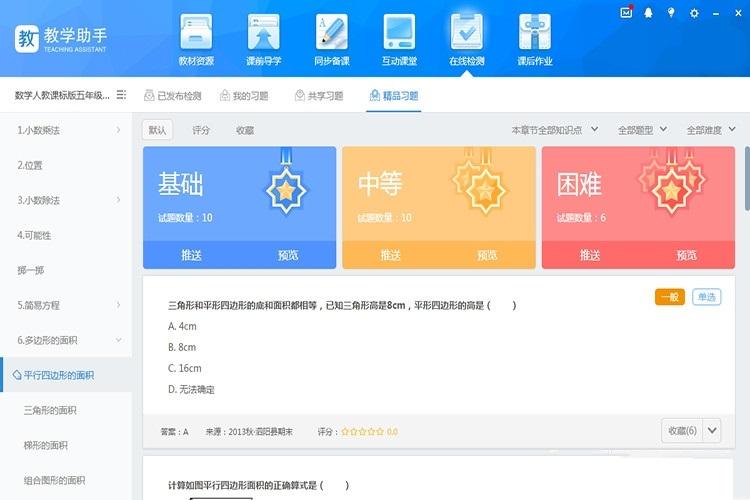Click 推送 on the 基础 card
The height and width of the screenshot is (500, 750).
click(191, 255)
